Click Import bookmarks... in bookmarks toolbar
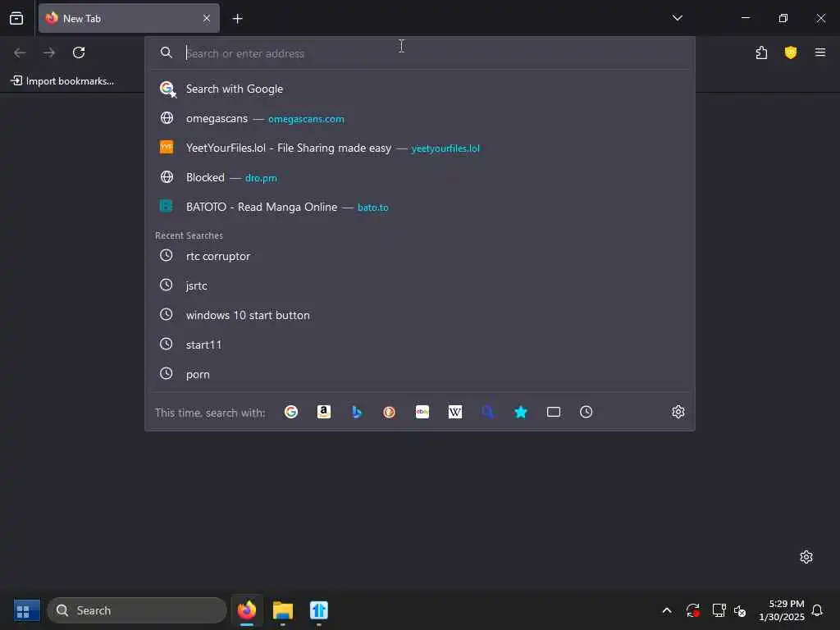This screenshot has height=630, width=840. tap(62, 81)
